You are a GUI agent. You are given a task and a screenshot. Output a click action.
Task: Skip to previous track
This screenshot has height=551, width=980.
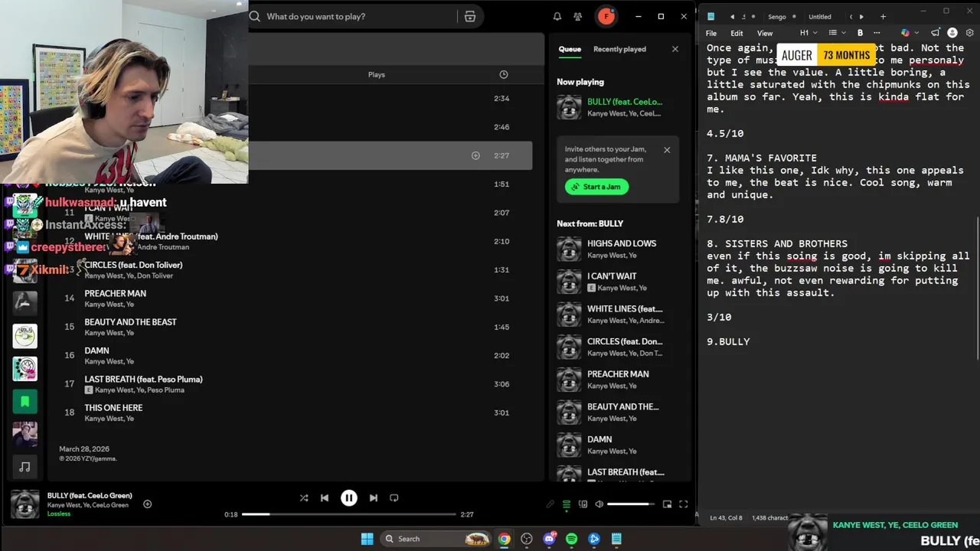325,497
